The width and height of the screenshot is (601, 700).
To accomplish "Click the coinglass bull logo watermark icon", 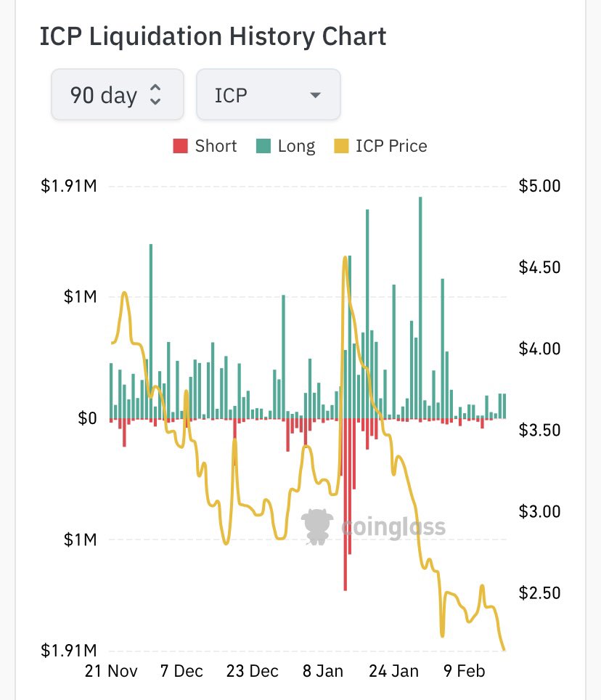I will pos(317,526).
